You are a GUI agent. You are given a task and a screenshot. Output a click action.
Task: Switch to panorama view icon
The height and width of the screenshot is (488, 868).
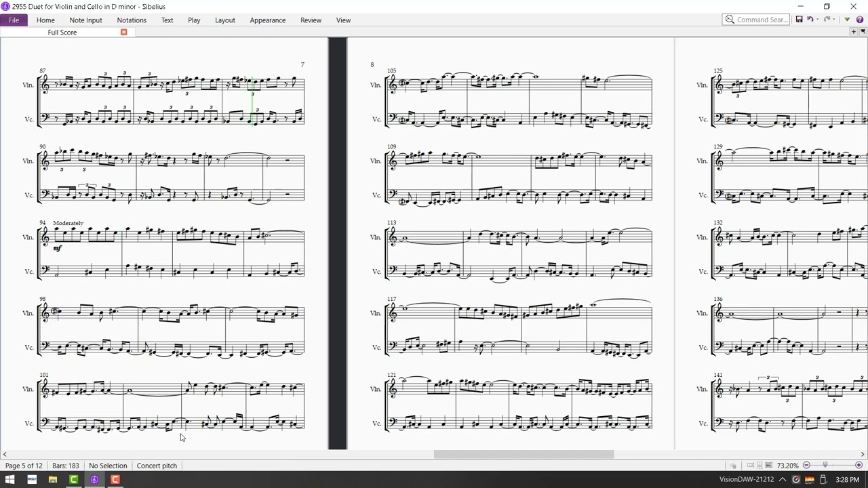click(768, 466)
